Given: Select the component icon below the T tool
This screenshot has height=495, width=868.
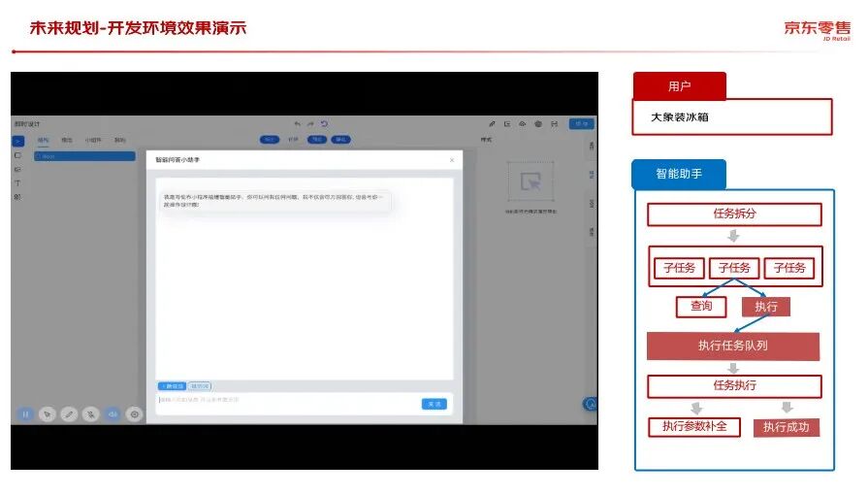Looking at the screenshot, I should tap(17, 197).
